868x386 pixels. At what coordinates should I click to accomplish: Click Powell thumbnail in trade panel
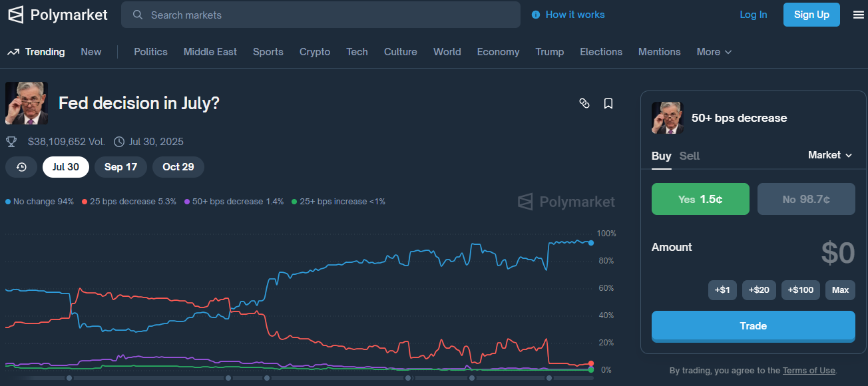coord(668,118)
